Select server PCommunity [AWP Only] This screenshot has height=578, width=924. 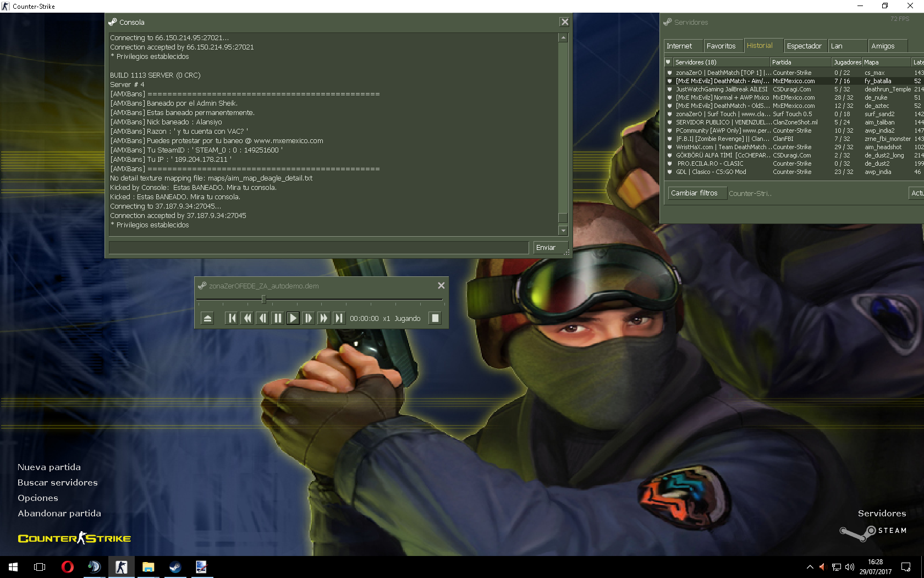pos(794,130)
